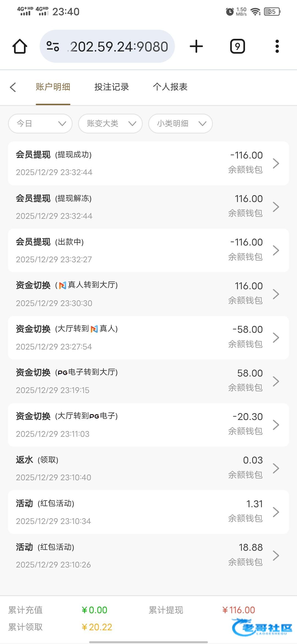Open a new browser tab with plus icon
This screenshot has height=644, width=297.
(x=196, y=46)
